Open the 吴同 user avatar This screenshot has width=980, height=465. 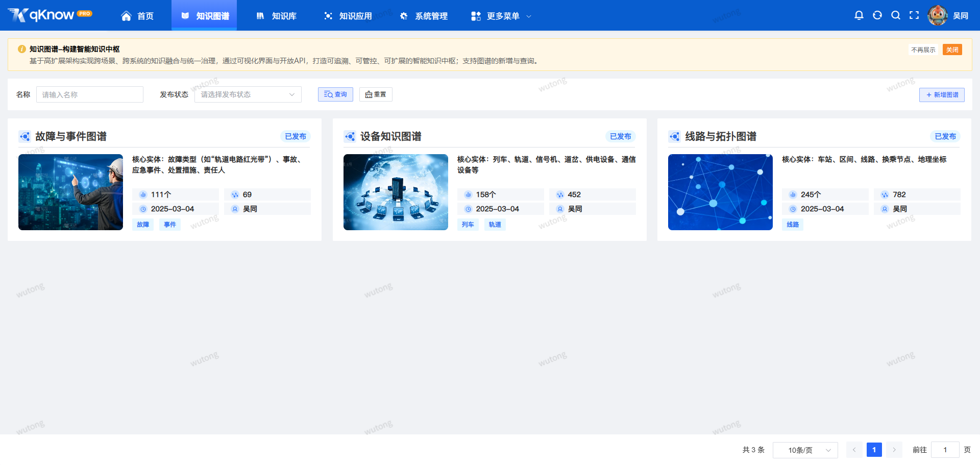click(938, 15)
